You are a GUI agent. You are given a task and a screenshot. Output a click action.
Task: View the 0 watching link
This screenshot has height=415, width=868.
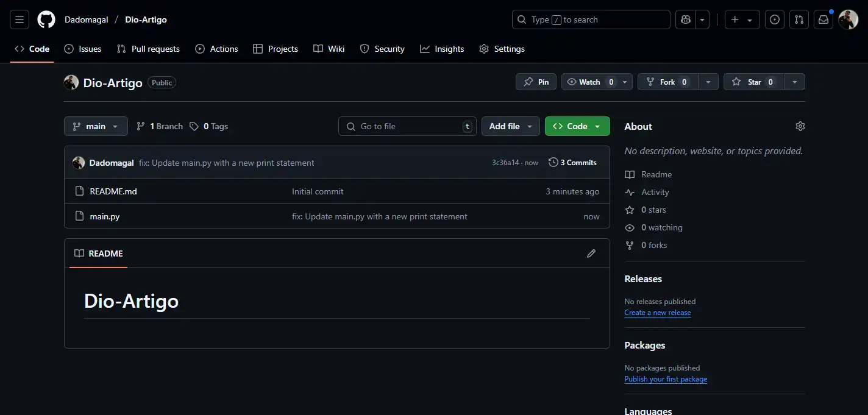653,227
